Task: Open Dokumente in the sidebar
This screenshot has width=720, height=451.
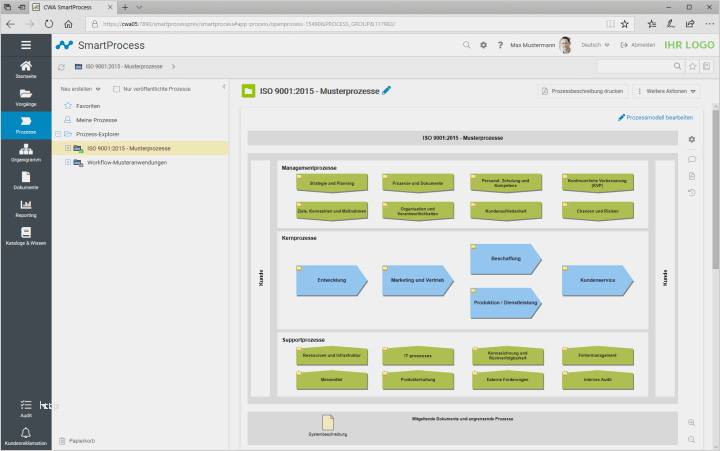Action: (x=26, y=180)
